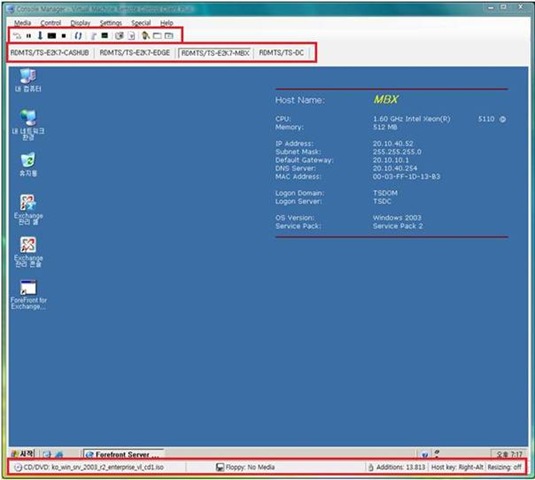Click the downward arrow toolbar icon
The height and width of the screenshot is (480, 535).
[40, 35]
